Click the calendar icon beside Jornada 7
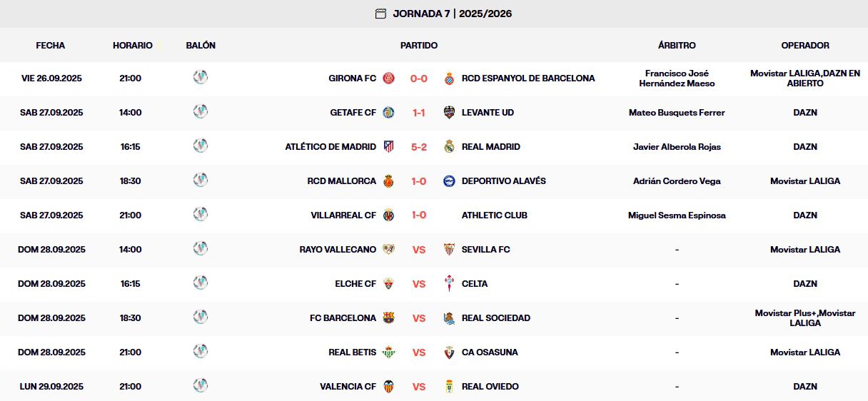The image size is (868, 401). pyautogui.click(x=380, y=14)
